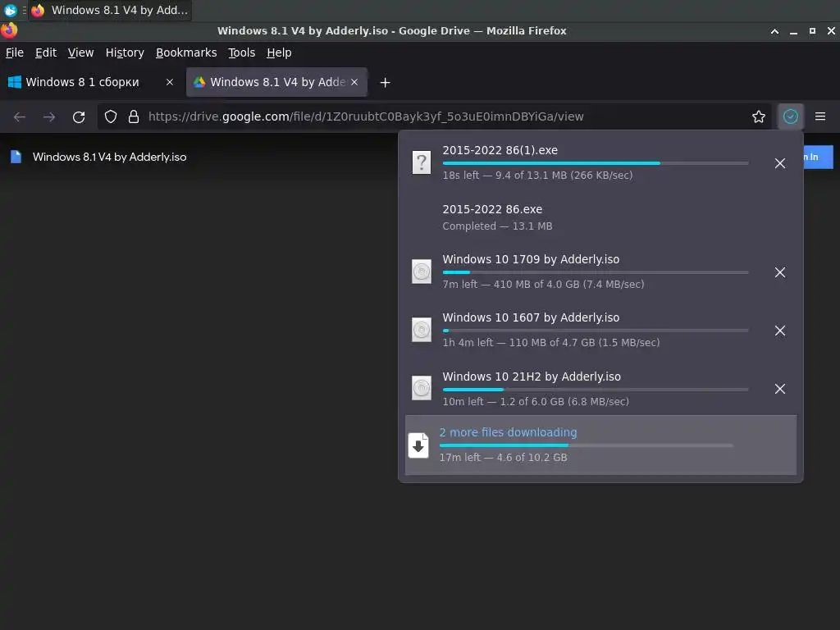
Task: Select the Windows 8.1 V4 by Adderly tab
Action: click(276, 82)
